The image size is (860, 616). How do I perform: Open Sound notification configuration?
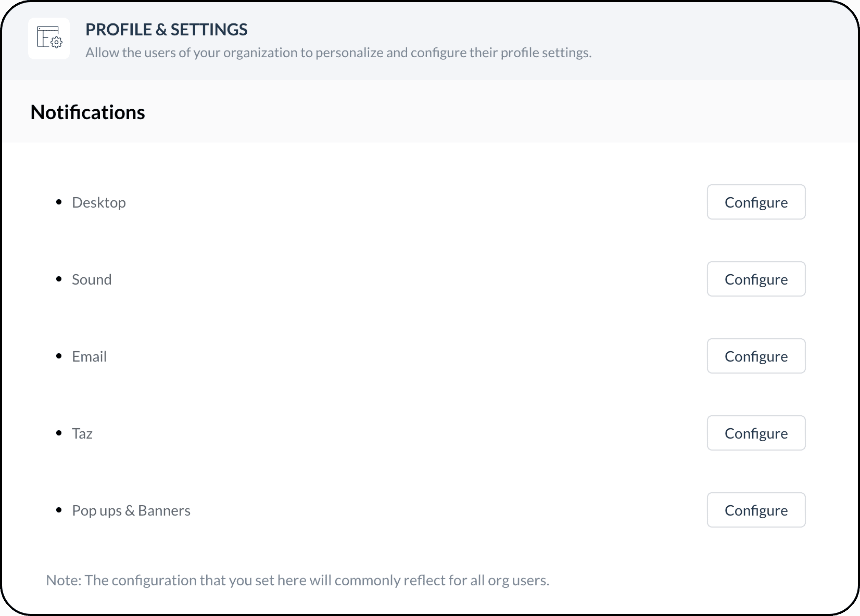pos(755,279)
